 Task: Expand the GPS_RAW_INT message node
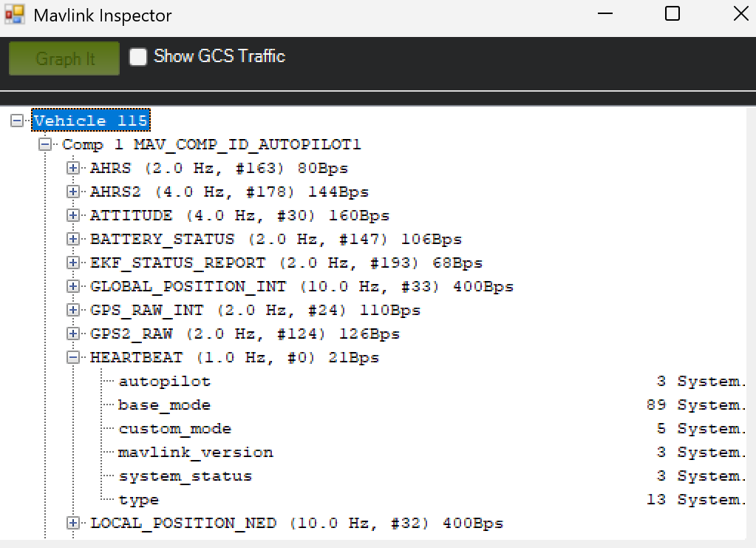(73, 310)
